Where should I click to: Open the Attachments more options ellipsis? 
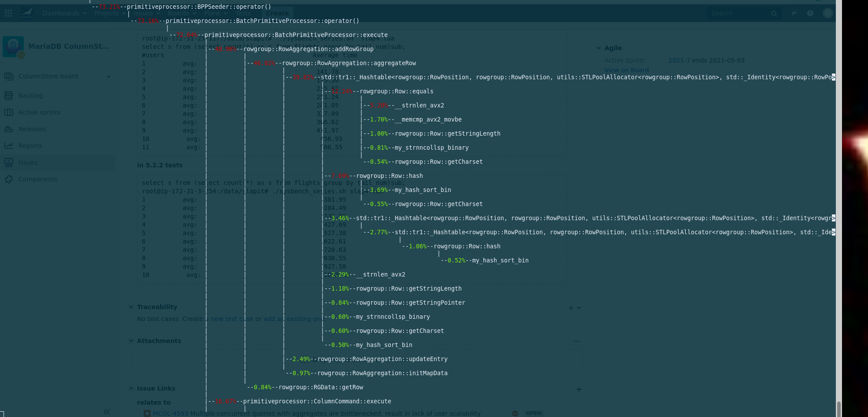pyautogui.click(x=577, y=341)
